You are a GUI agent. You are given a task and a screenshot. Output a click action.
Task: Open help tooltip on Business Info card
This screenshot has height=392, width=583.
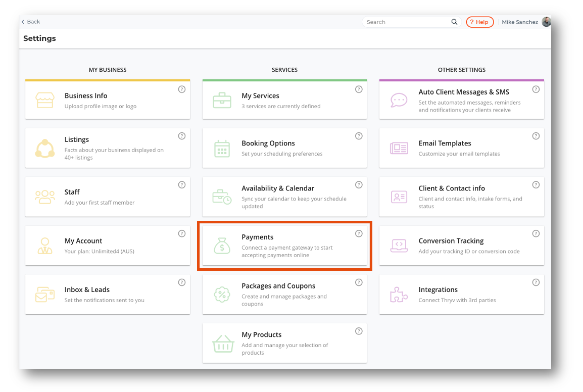click(182, 89)
